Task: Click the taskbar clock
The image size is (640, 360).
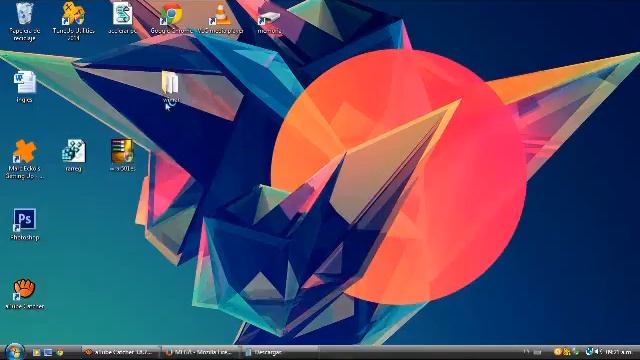Action: coord(618,352)
